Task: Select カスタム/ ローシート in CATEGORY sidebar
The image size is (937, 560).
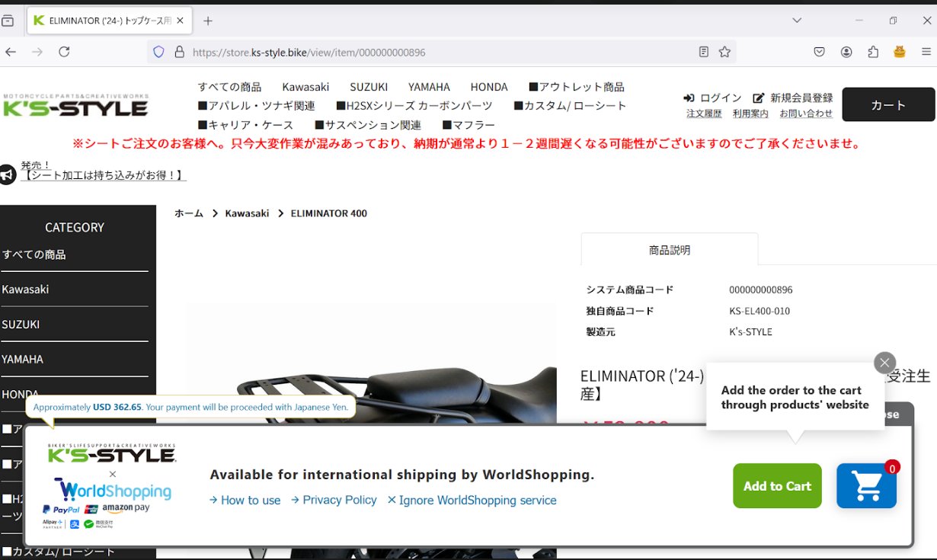Action: coord(59,552)
